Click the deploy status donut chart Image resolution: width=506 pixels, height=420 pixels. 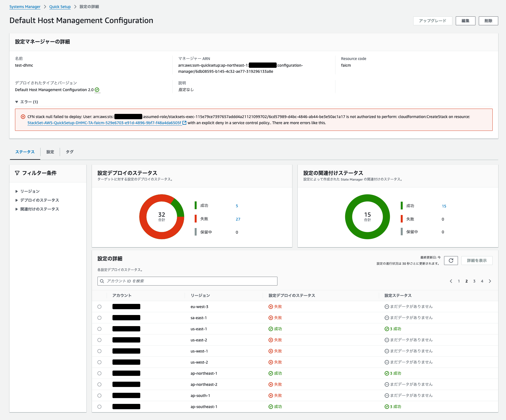coord(162,217)
